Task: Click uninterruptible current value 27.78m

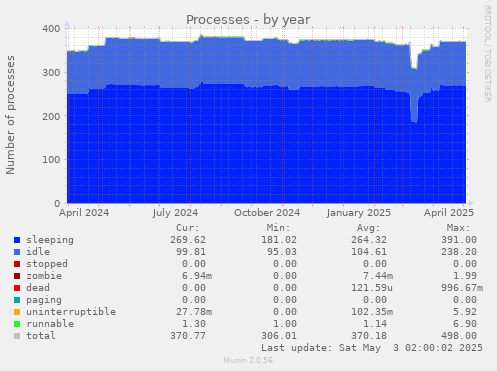Action: pos(194,312)
